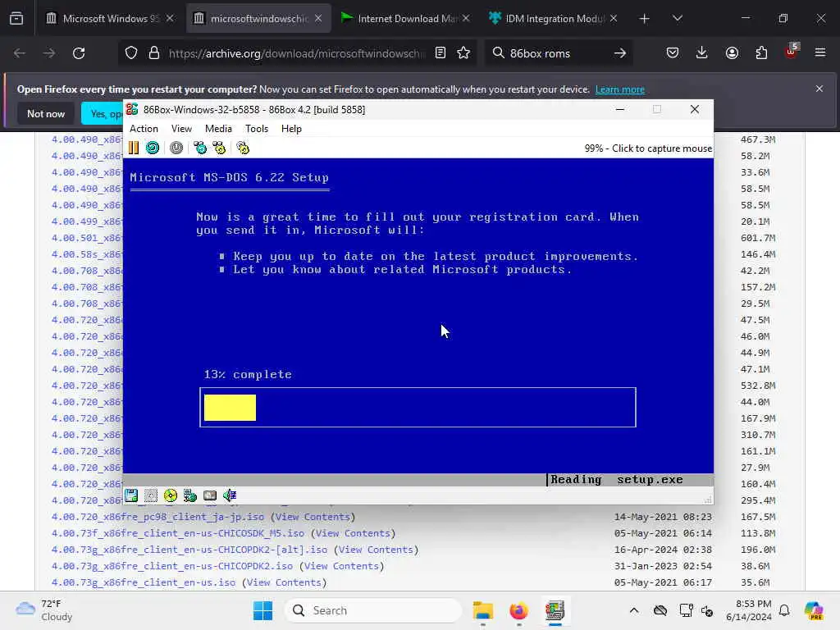The image size is (840, 630).
Task: Click the Firefox forward arrow
Action: pyautogui.click(x=48, y=53)
